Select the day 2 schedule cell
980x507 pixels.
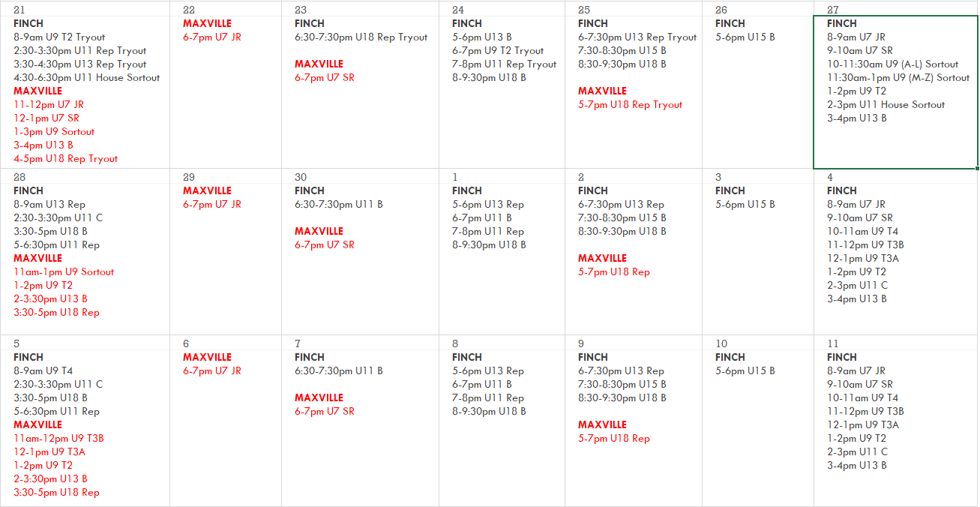point(634,252)
